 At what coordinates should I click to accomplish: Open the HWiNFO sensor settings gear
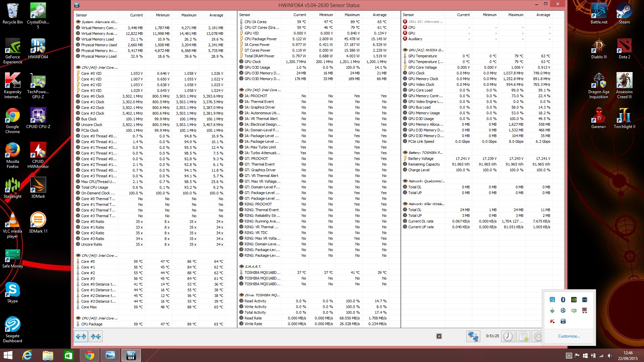(x=538, y=336)
